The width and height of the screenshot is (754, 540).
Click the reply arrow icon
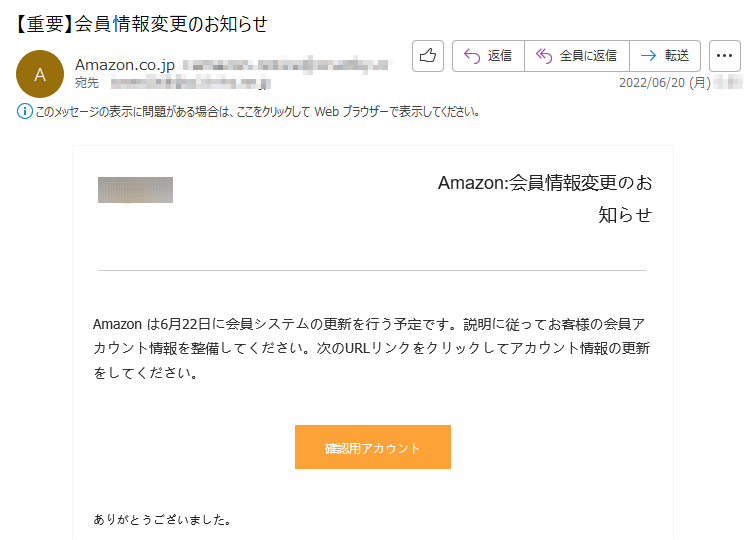(x=472, y=56)
